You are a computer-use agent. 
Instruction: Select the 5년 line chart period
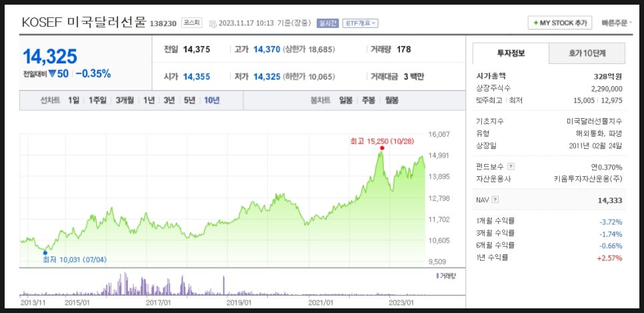coord(189,100)
